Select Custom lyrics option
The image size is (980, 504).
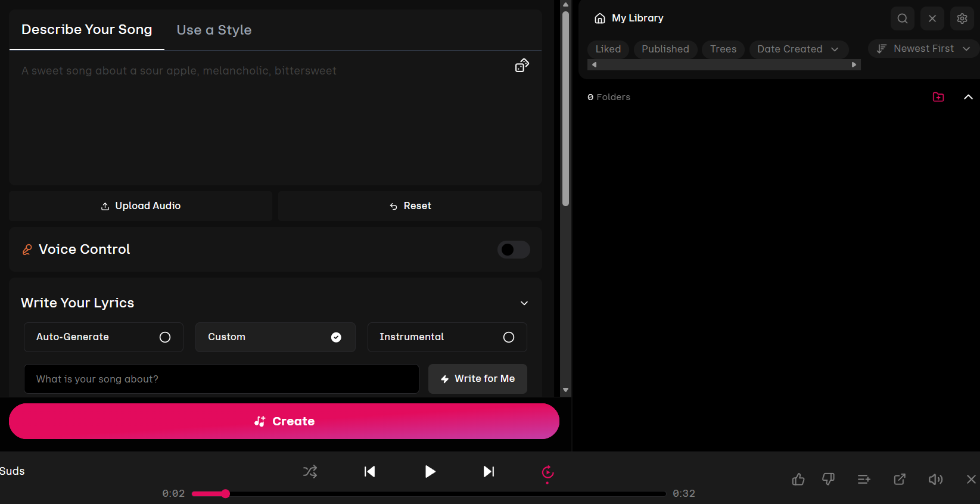275,337
